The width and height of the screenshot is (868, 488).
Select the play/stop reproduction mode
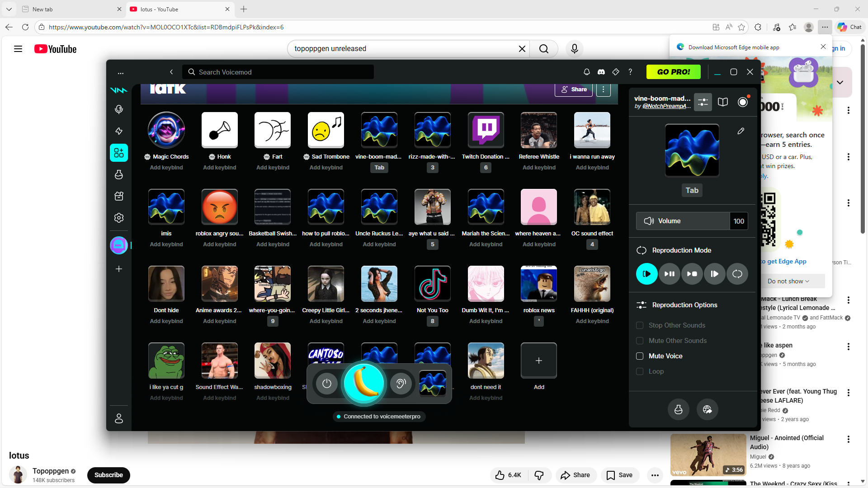[x=692, y=274]
